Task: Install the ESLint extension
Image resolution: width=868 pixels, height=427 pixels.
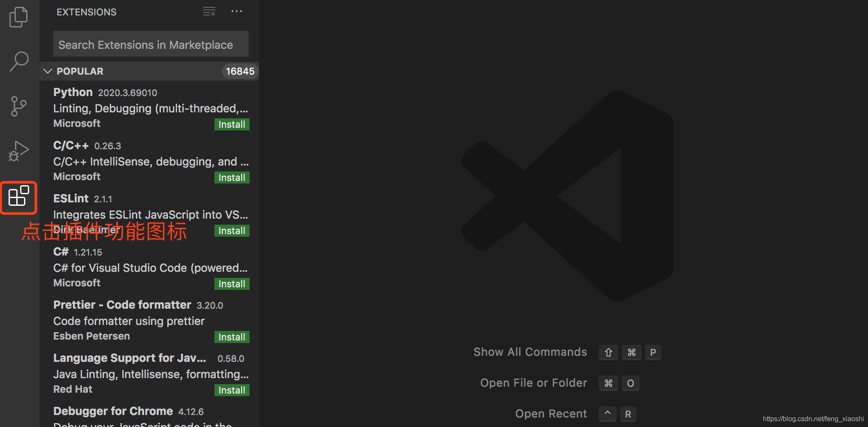Action: [232, 231]
